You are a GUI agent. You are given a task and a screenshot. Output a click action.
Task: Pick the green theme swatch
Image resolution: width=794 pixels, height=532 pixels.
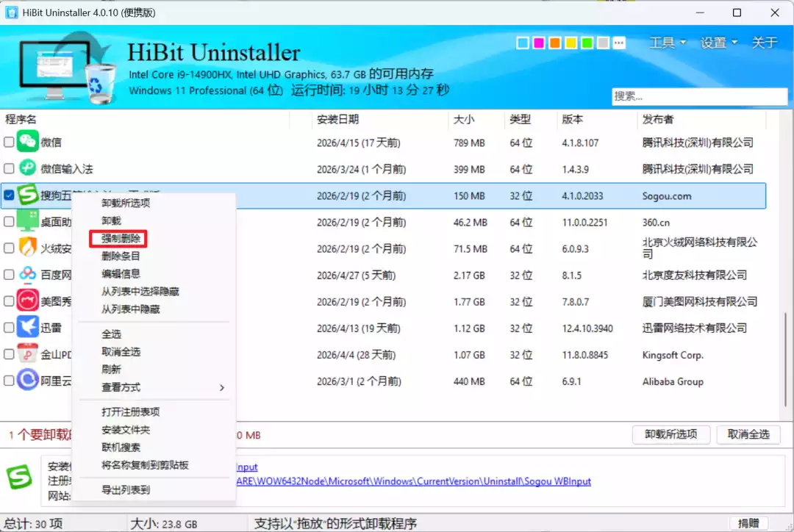(587, 43)
